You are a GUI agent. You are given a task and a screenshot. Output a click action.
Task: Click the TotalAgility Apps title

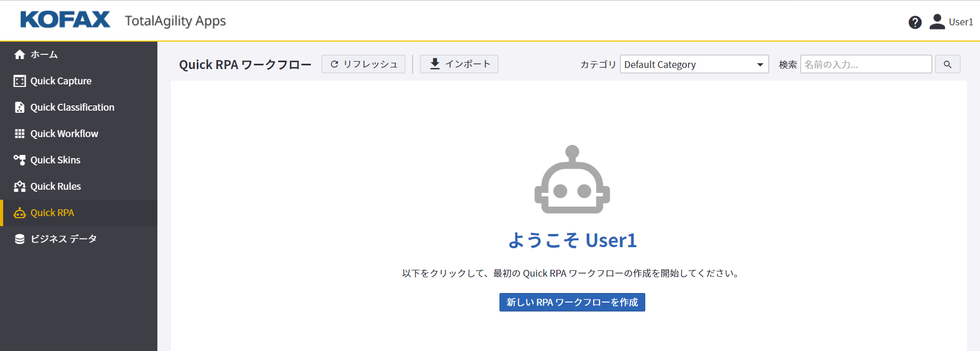(175, 21)
